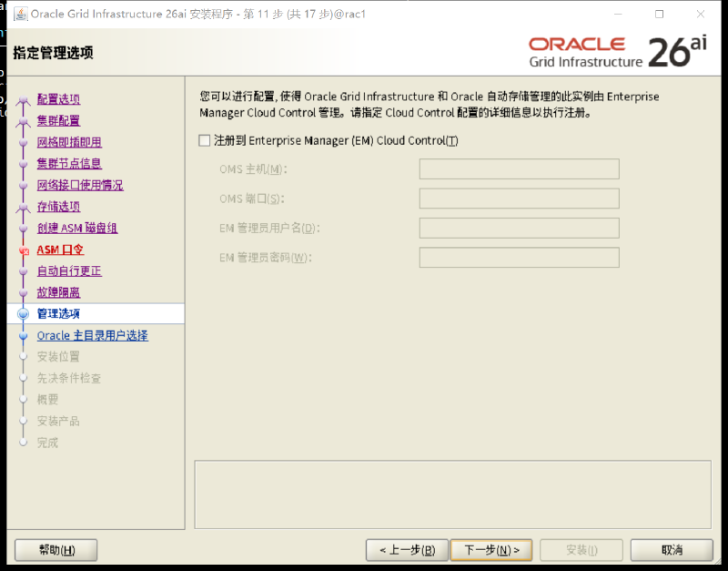Click the red error icon beside ASM 口令
The height and width of the screenshot is (571, 728).
(x=24, y=250)
